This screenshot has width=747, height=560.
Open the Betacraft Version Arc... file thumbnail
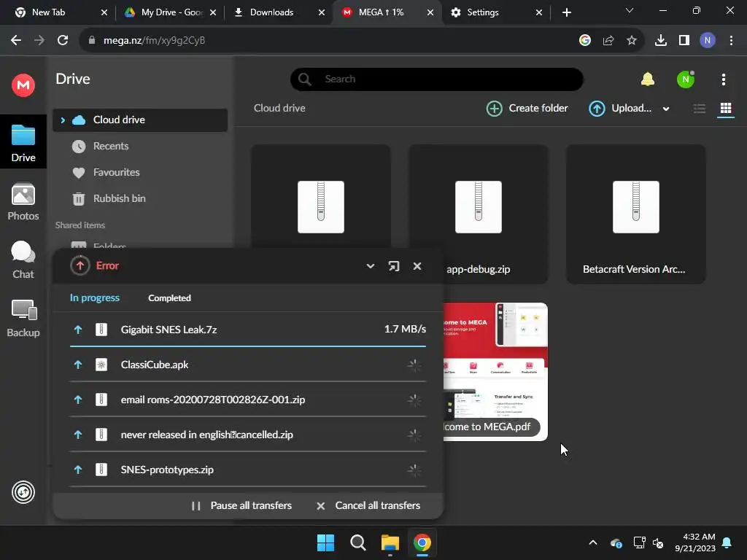click(636, 214)
